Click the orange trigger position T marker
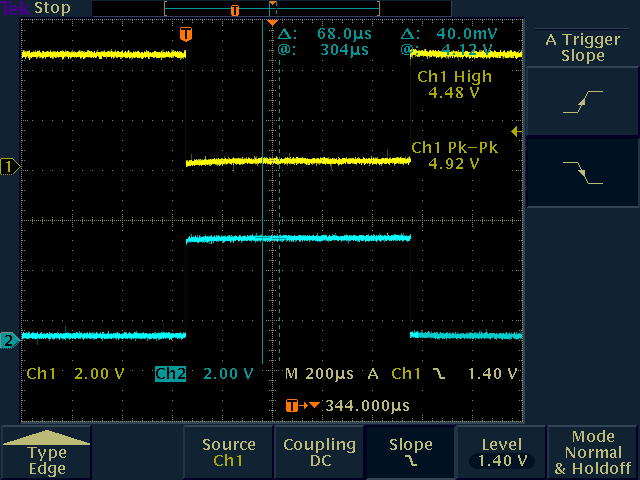Image resolution: width=640 pixels, height=480 pixels. (185, 34)
